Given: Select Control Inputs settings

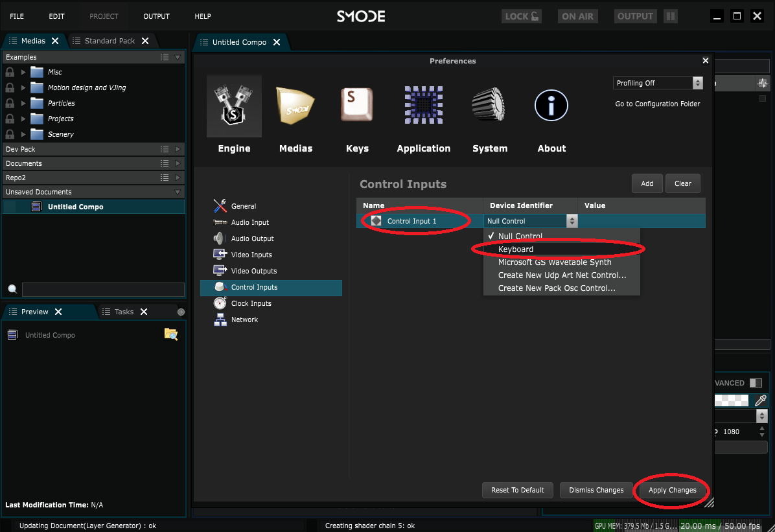Looking at the screenshot, I should 271,287.
